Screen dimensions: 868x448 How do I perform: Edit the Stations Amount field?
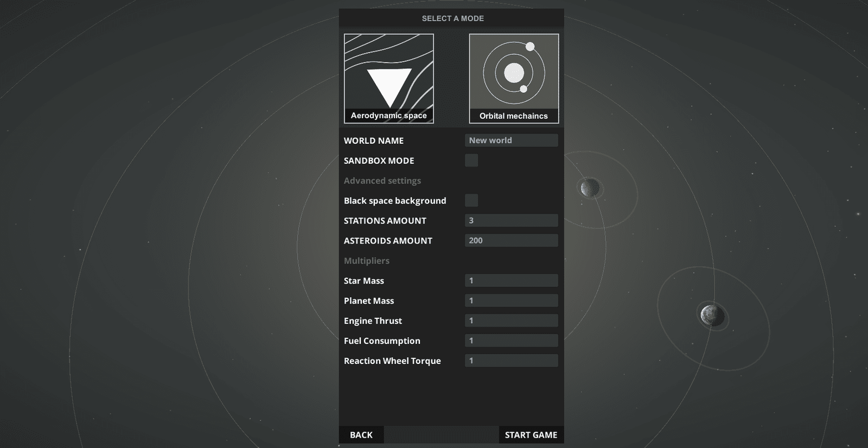[x=511, y=220]
